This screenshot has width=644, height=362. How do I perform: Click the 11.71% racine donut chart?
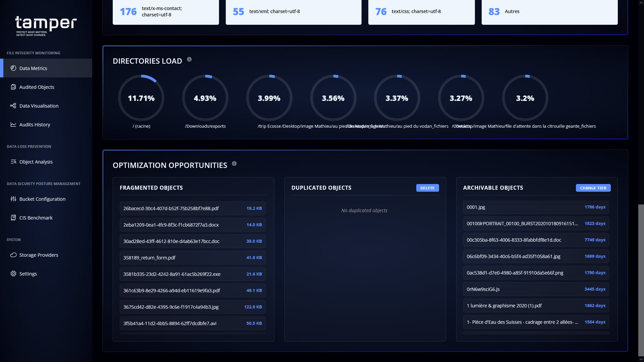pos(141,98)
